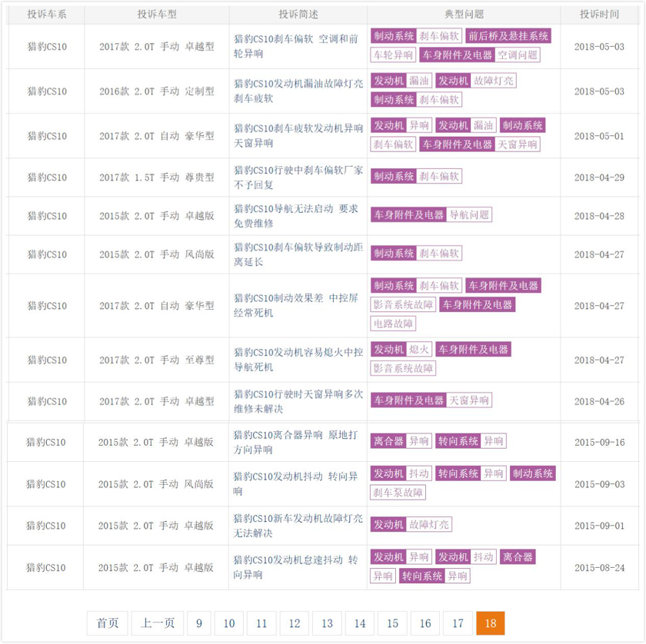
Task: Click the 典型问题 column header
Action: click(x=464, y=15)
